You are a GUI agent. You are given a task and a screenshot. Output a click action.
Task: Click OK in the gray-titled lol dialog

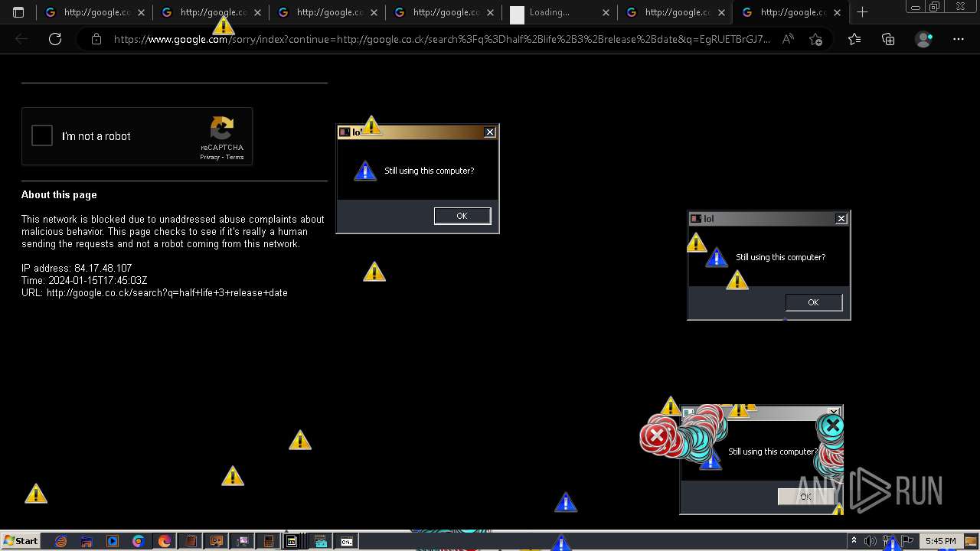813,302
